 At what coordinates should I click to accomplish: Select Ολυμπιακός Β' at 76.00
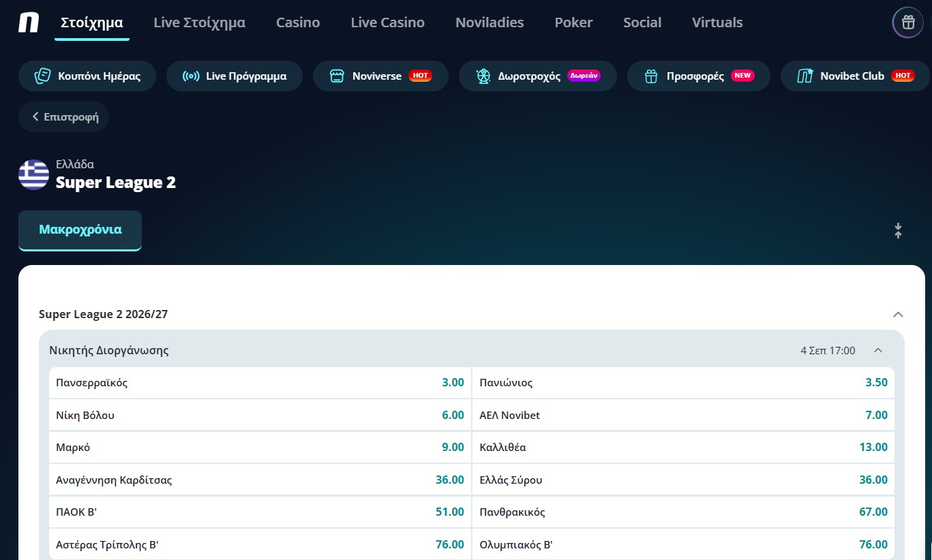click(683, 544)
